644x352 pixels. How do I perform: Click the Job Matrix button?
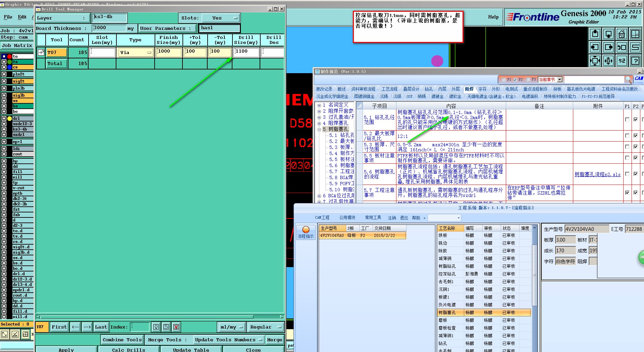coord(17,45)
